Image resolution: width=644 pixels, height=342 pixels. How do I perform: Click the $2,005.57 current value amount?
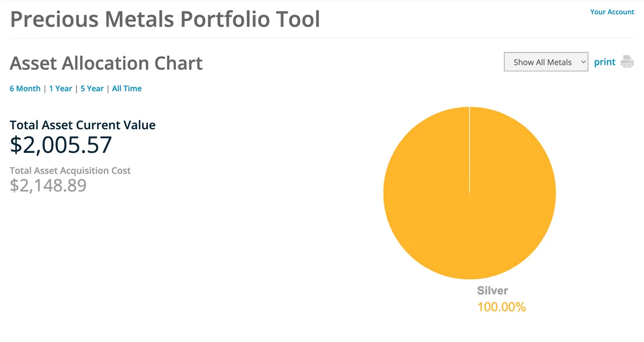61,145
